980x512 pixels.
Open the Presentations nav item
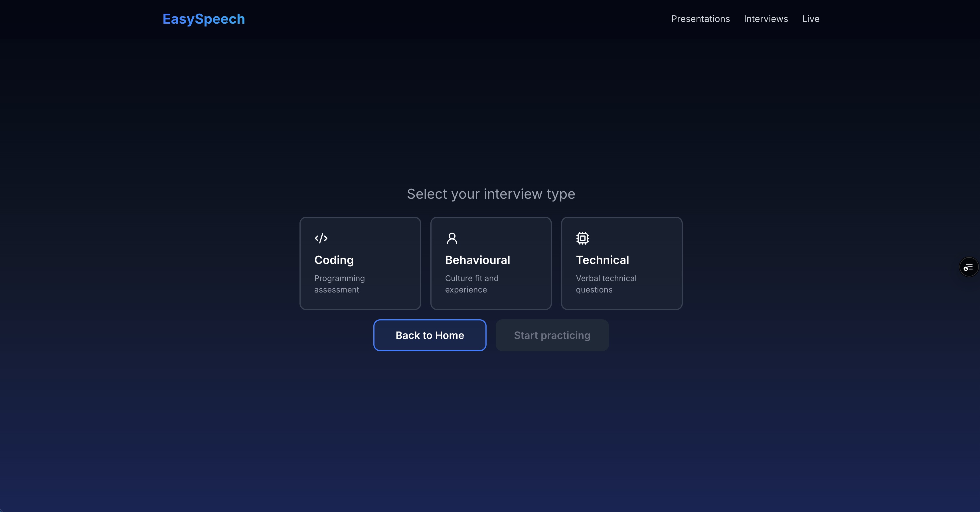coord(700,19)
